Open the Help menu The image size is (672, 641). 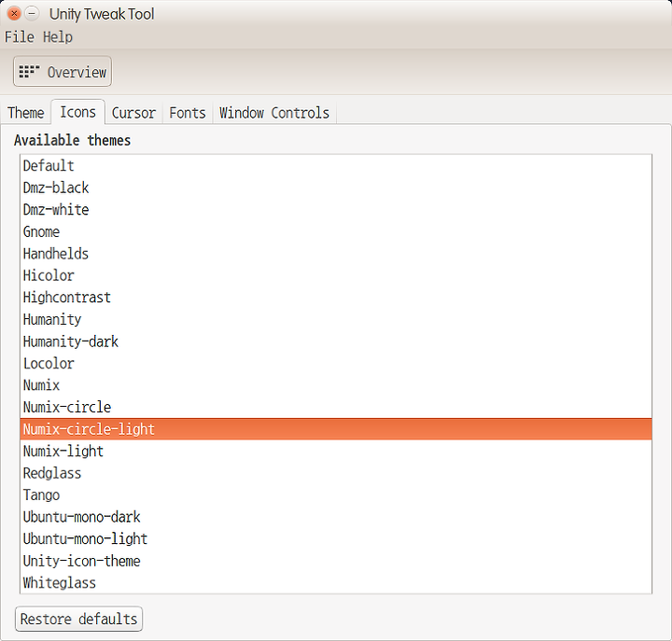pos(58,36)
